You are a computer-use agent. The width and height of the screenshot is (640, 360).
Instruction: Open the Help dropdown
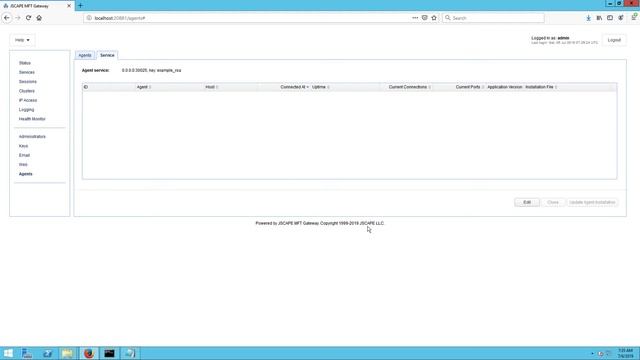(22, 40)
